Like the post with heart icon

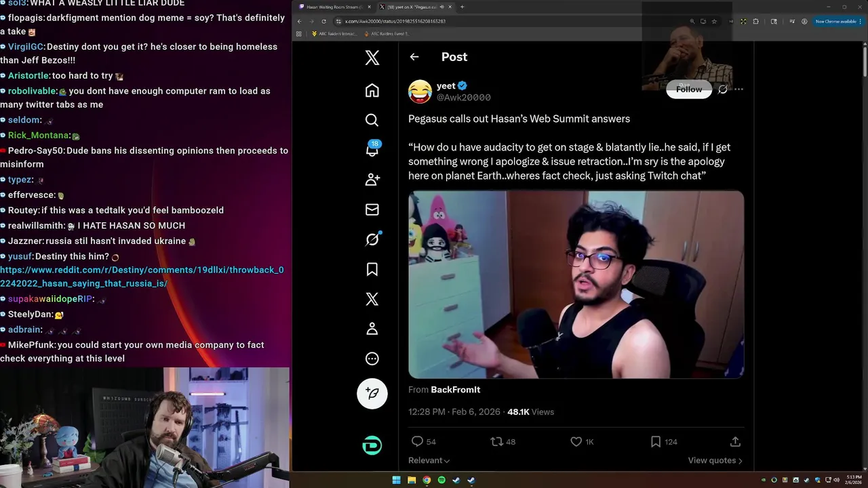click(576, 441)
